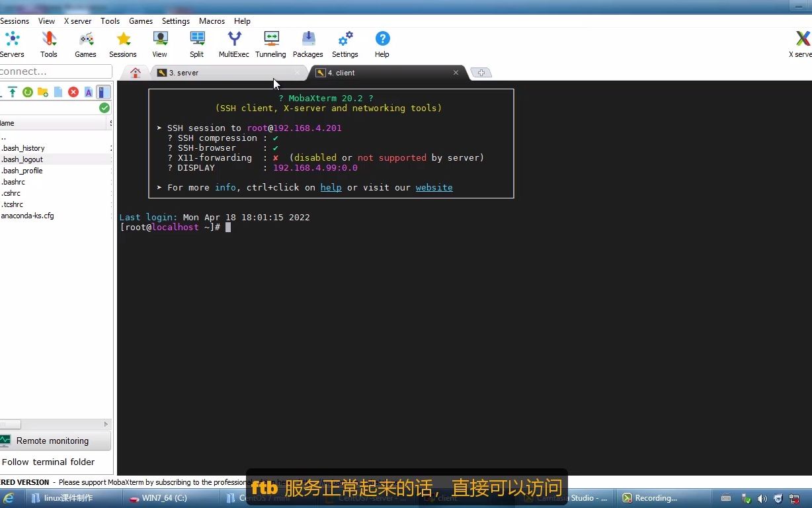Open the Sessions manager
812x508 pixels.
(x=122, y=41)
